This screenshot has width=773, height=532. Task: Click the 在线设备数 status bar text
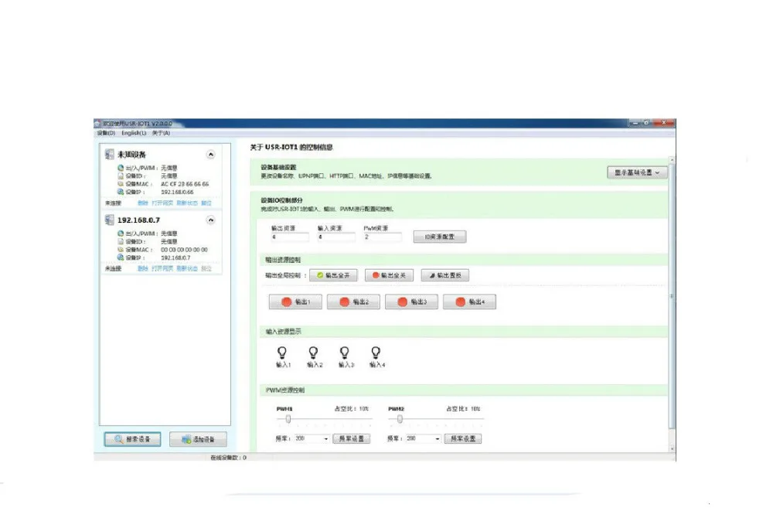[x=228, y=458]
